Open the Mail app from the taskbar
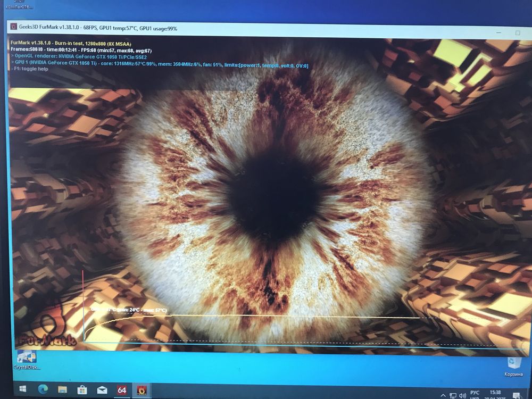The height and width of the screenshot is (399, 532). 102,390
